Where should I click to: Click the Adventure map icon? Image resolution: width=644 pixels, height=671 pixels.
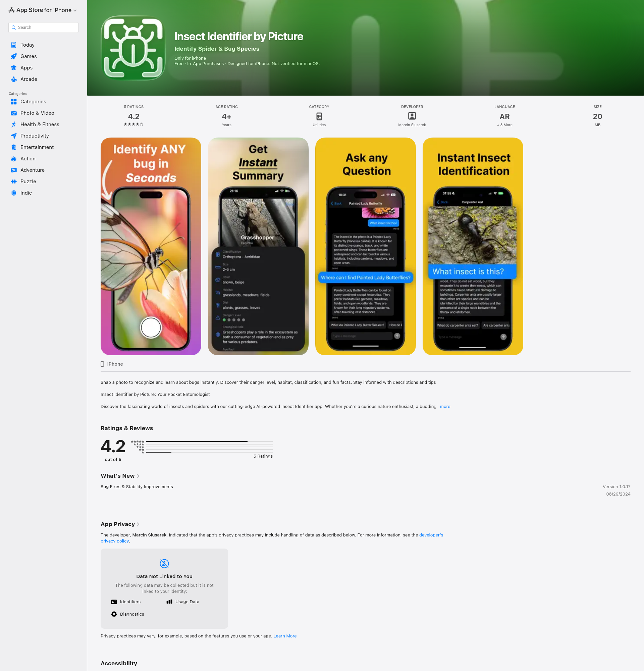(14, 170)
